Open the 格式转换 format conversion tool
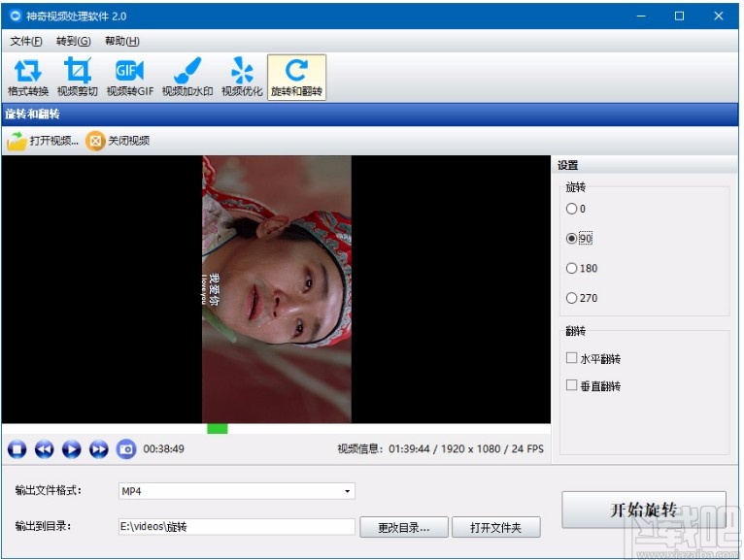This screenshot has height=560, width=744. coord(28,78)
